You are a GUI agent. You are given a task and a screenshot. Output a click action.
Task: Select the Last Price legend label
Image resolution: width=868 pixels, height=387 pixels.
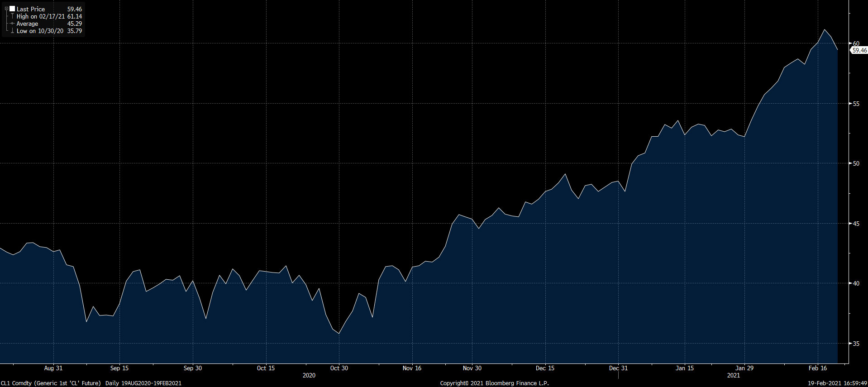coord(31,9)
